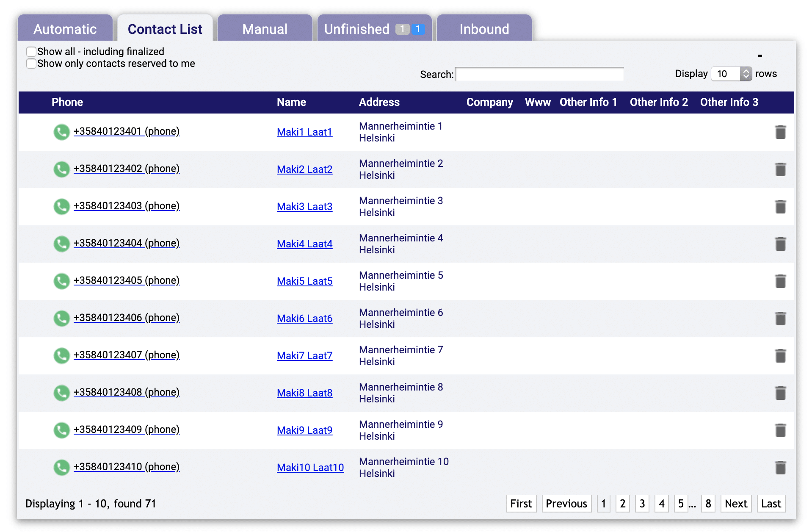Click the 'Mannerheimintie 4 Helsinki' address cell

401,244
